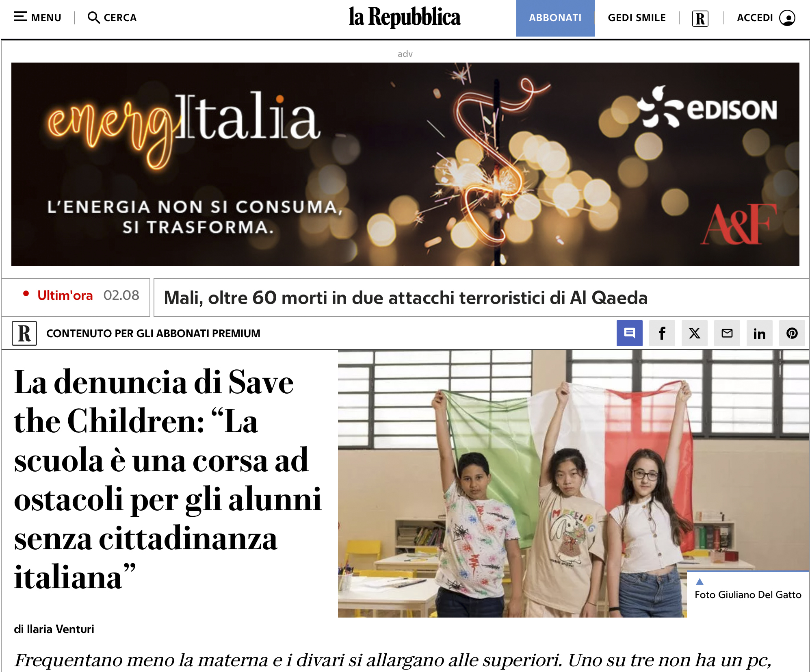Screen dimensions: 810x672
Task: Open the MENU navigation label
Action: (x=46, y=18)
